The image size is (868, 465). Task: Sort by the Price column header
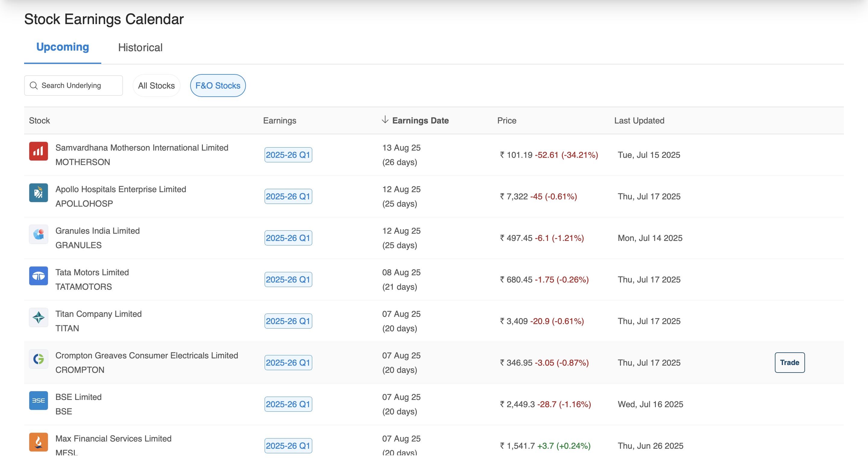(x=506, y=120)
